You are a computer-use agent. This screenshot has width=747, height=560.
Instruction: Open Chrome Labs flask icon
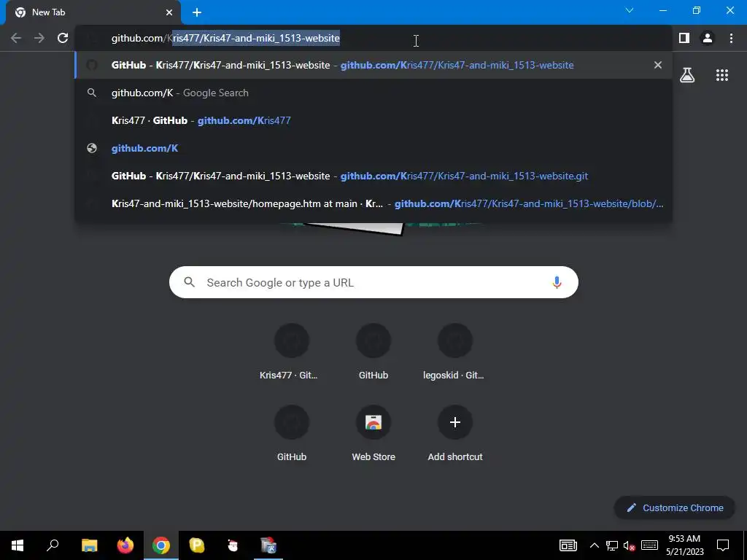[x=687, y=75]
